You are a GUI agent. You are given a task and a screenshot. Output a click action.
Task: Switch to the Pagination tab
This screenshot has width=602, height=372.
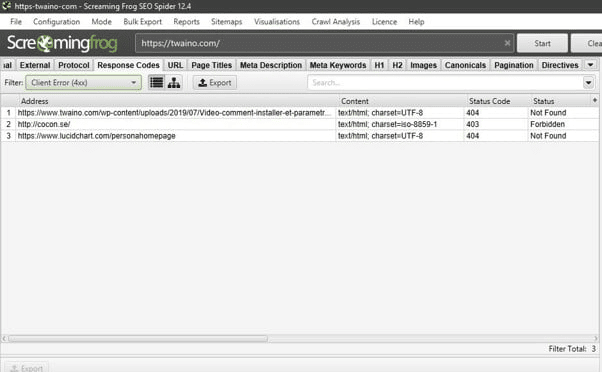coord(514,65)
